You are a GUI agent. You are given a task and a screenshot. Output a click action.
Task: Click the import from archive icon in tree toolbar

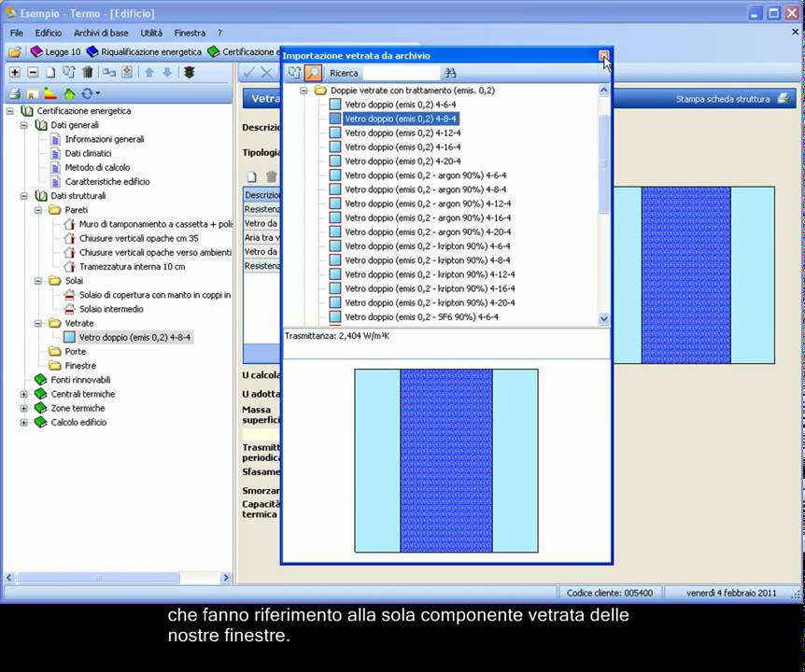click(x=69, y=72)
